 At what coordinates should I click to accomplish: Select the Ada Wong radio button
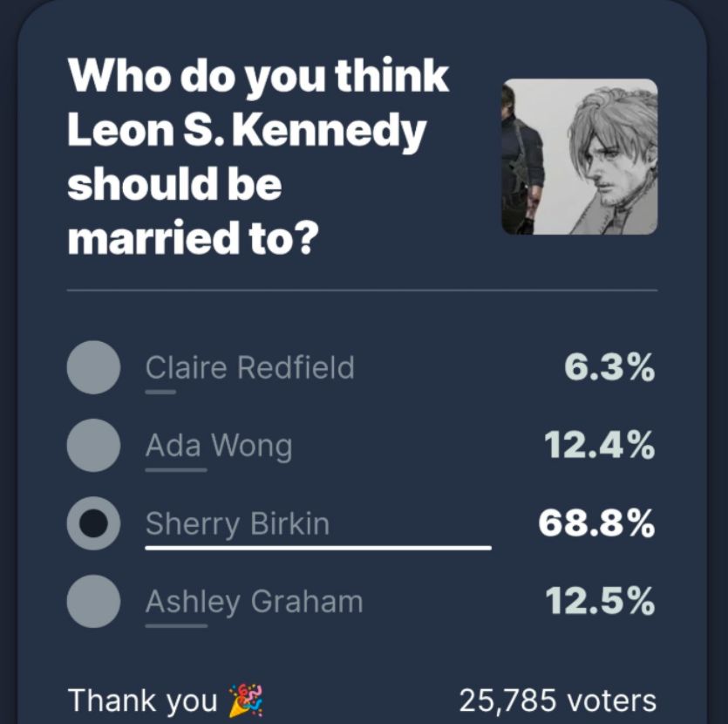click(x=93, y=445)
